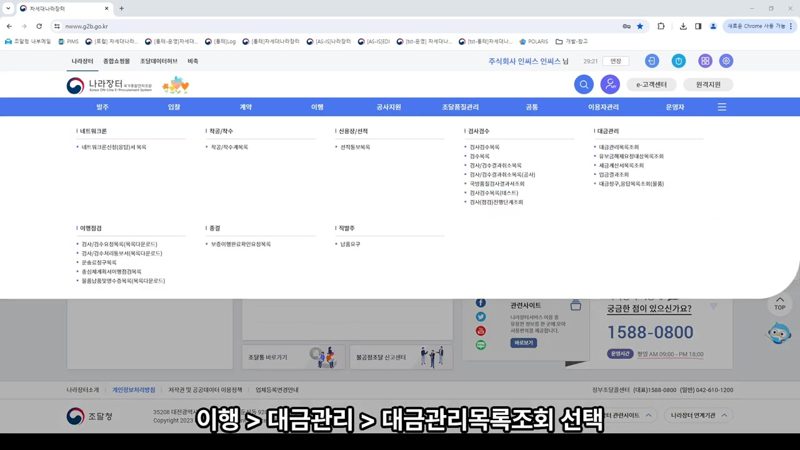Select the 나라장터 top tab

pyautogui.click(x=82, y=61)
